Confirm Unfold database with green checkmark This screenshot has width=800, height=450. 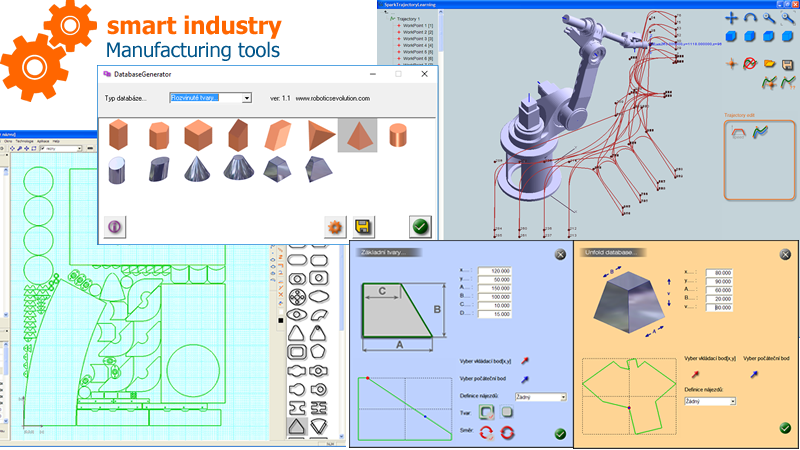[785, 428]
